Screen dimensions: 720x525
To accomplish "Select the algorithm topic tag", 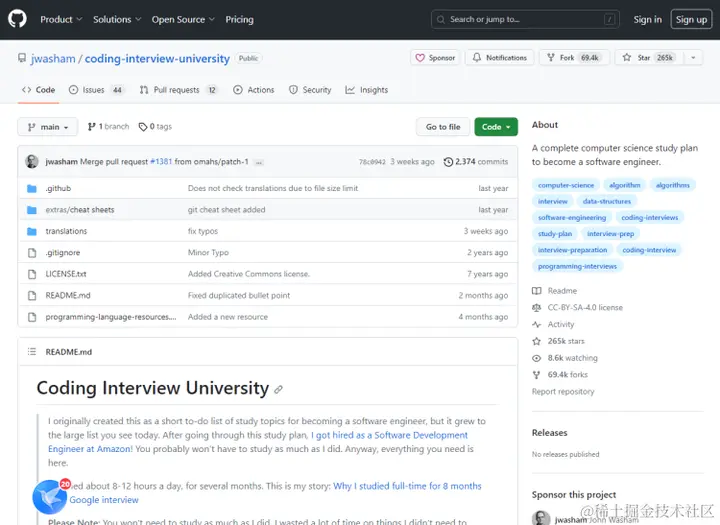I will [624, 185].
